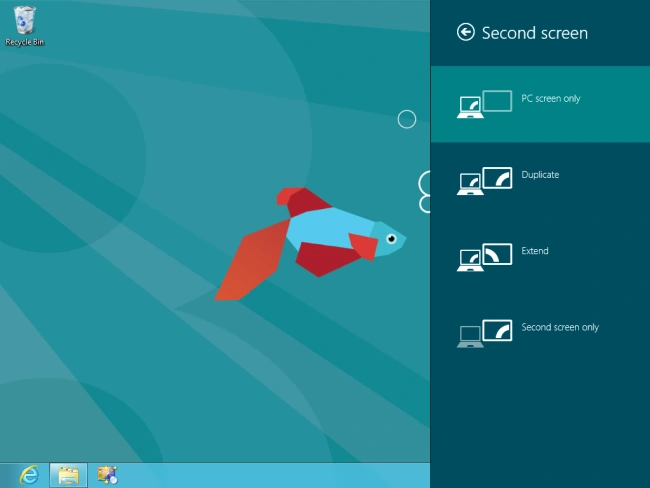Open the Paint-style app on the taskbar

point(107,475)
